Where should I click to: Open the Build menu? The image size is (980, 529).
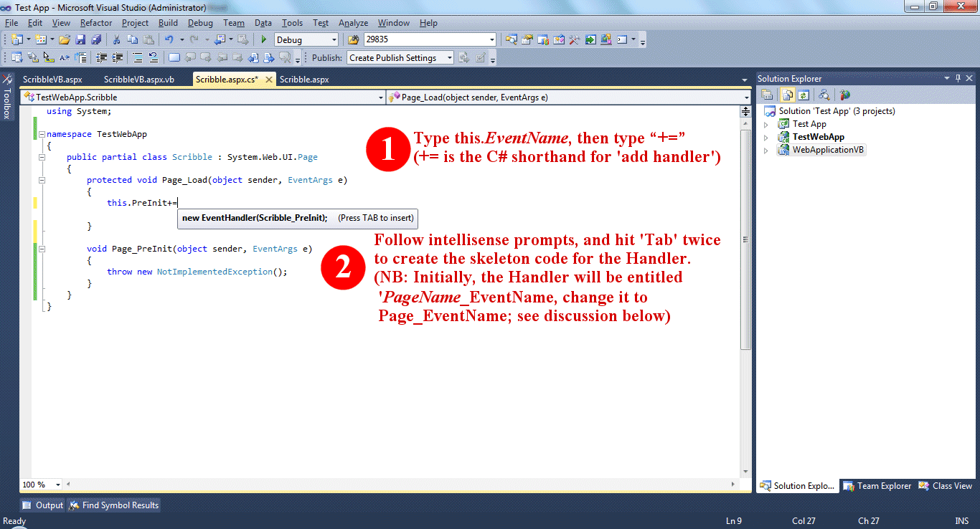click(x=169, y=23)
